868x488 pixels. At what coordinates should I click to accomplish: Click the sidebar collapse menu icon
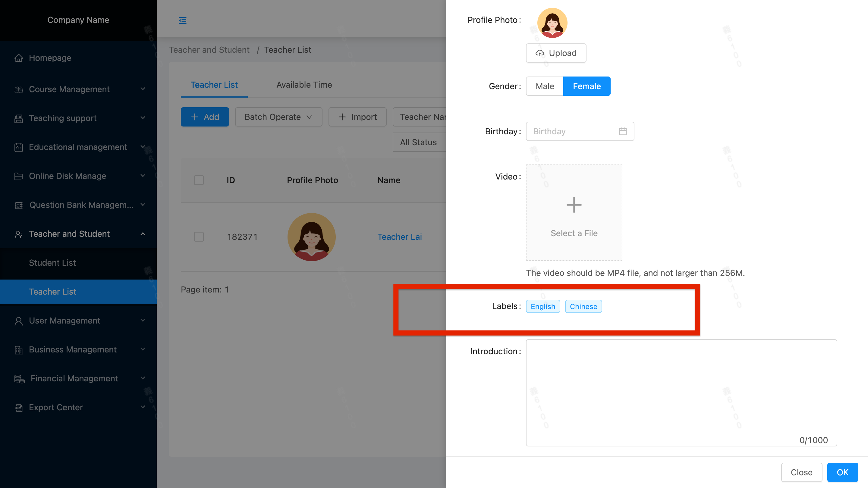tap(182, 20)
